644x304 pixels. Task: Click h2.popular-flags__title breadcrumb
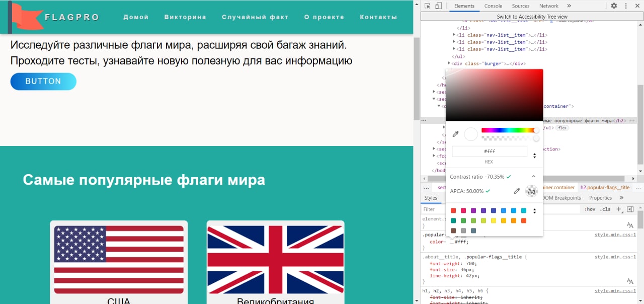(605, 187)
